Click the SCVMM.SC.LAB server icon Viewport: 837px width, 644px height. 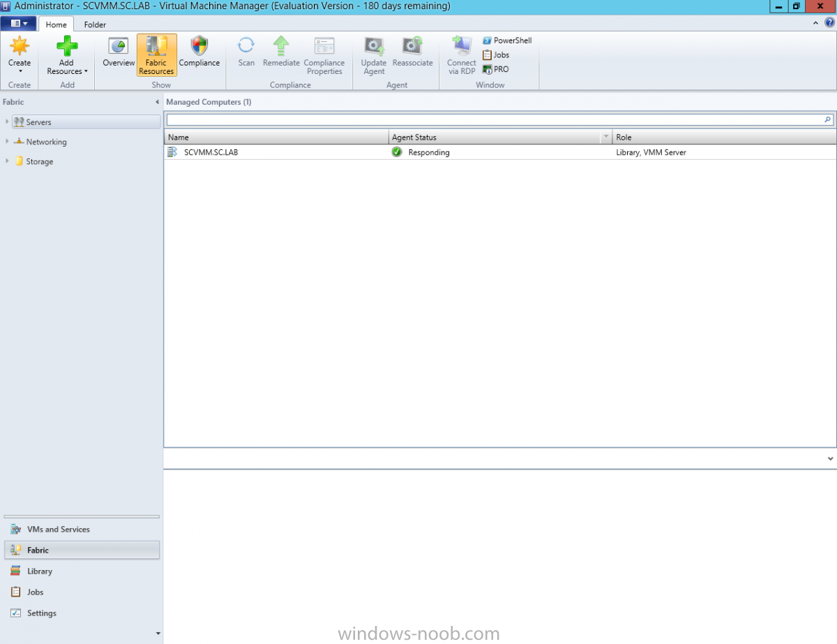tap(172, 152)
